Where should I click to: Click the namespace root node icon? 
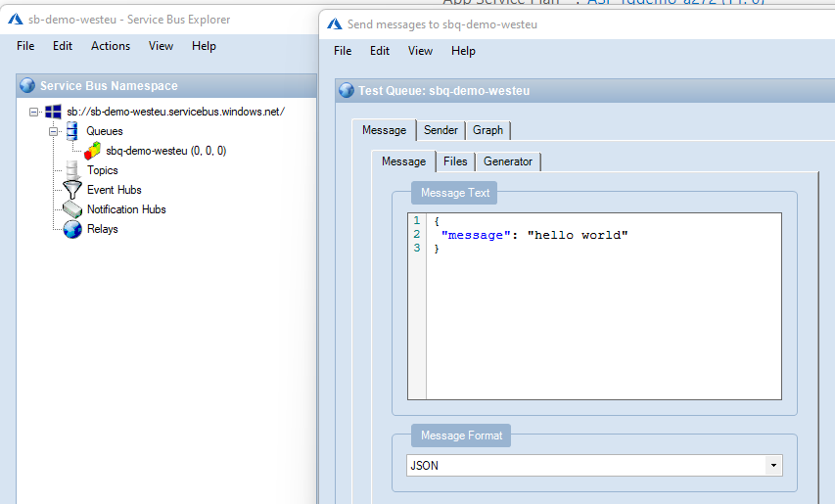point(54,112)
